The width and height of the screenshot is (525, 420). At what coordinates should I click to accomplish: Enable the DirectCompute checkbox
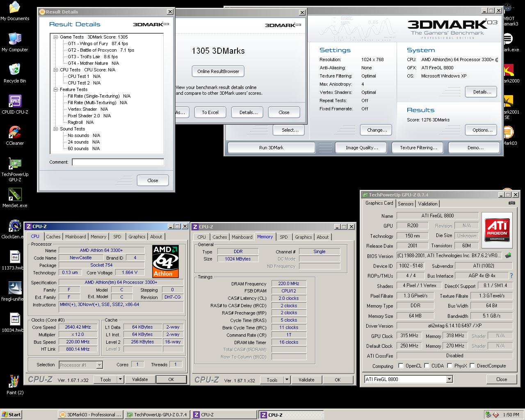point(472,366)
